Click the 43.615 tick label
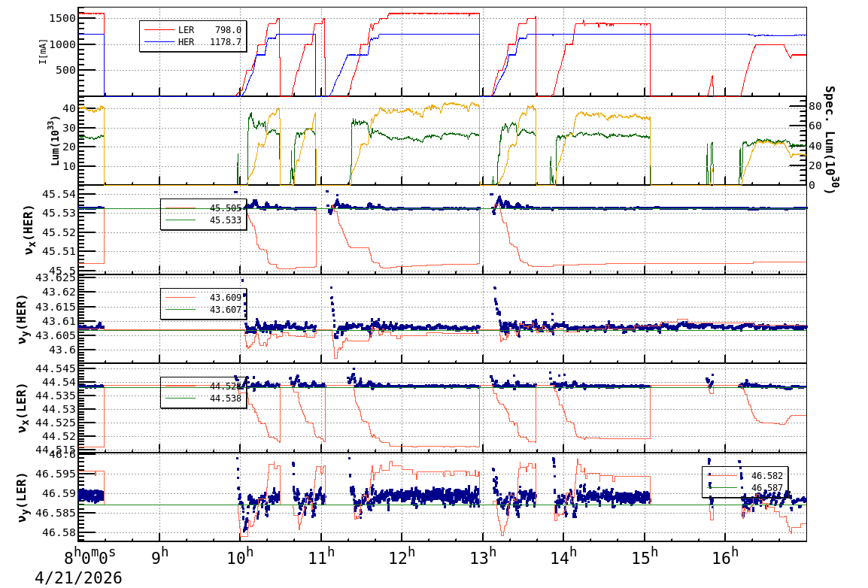868x588 pixels. 56,307
